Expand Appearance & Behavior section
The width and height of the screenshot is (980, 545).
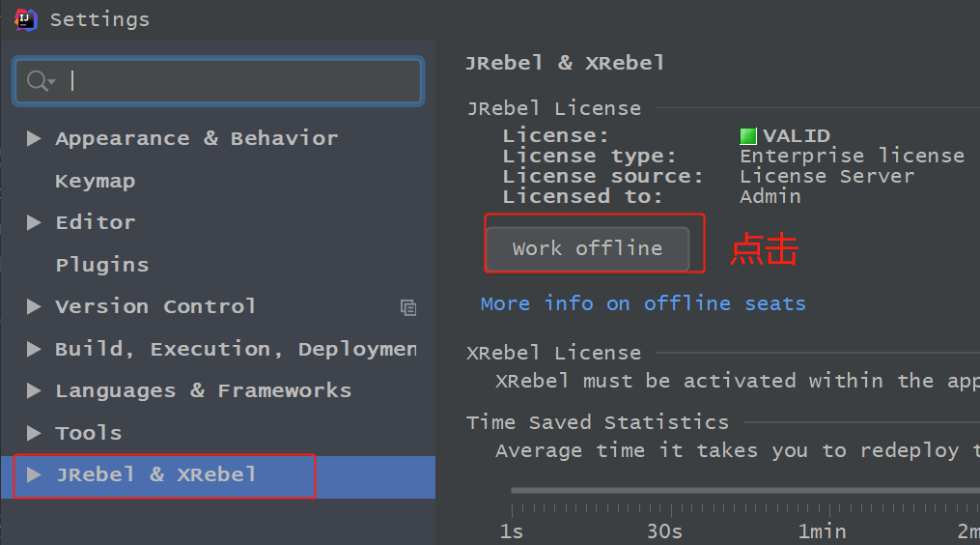click(x=35, y=138)
